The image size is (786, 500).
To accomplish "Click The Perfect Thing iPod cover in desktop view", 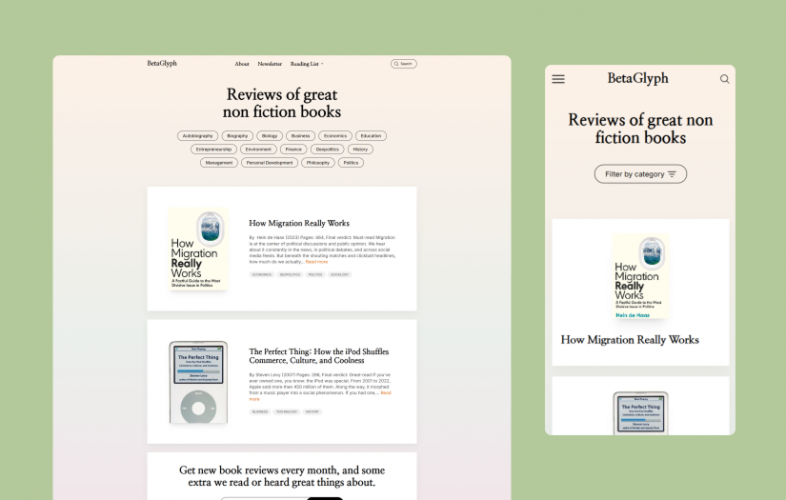I will [x=199, y=382].
